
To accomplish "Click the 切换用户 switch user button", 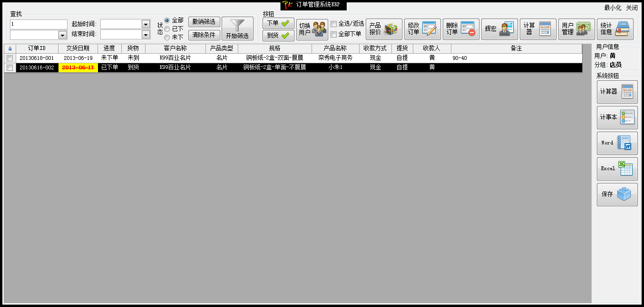I will click(x=312, y=29).
